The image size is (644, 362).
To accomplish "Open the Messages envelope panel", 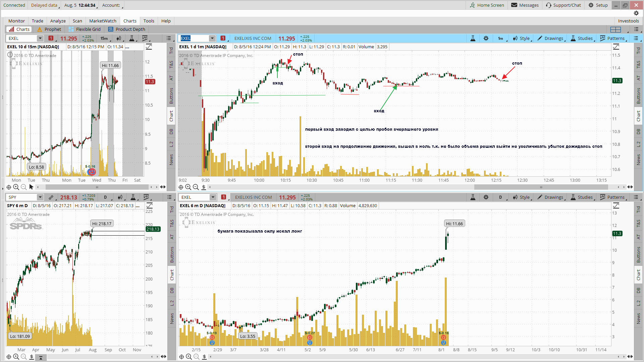I will pyautogui.click(x=525, y=5).
